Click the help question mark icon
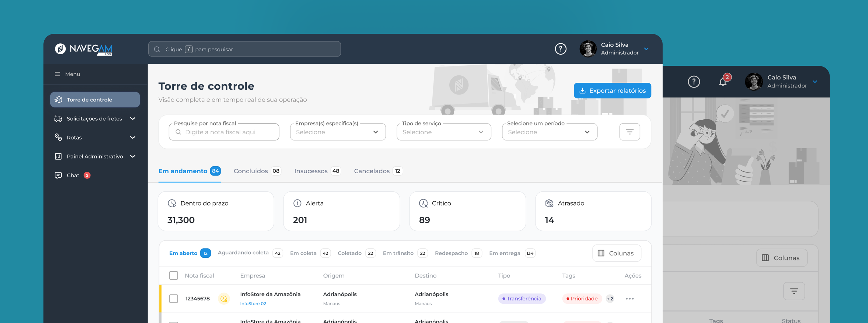This screenshot has width=868, height=323. click(x=560, y=49)
